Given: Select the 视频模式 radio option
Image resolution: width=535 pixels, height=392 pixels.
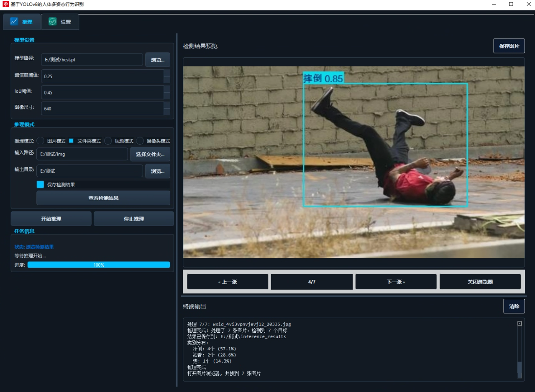Looking at the screenshot, I should click(108, 141).
